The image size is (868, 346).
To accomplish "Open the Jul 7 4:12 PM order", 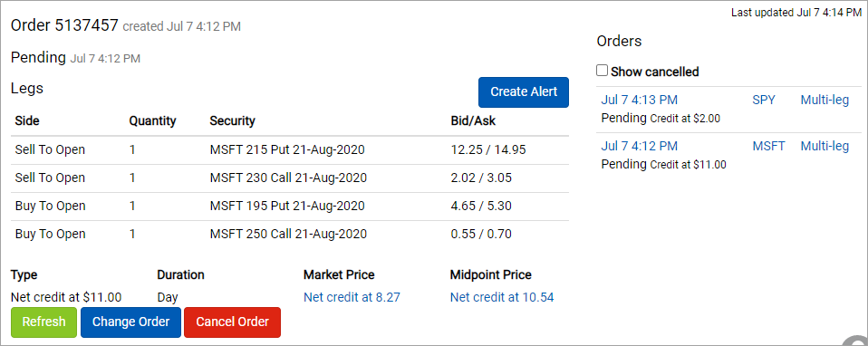I will [639, 146].
